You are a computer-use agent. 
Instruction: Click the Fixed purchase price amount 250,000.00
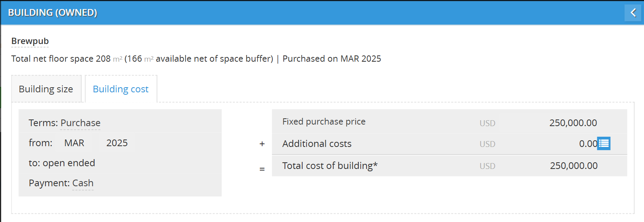[x=573, y=123]
